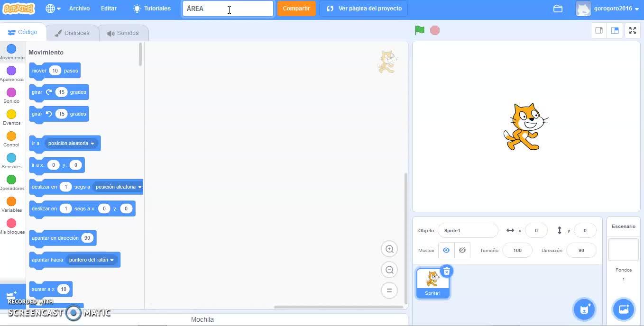Image resolution: width=644 pixels, height=326 pixels.
Task: Hide the sprite with crossed eye icon
Action: point(462,251)
